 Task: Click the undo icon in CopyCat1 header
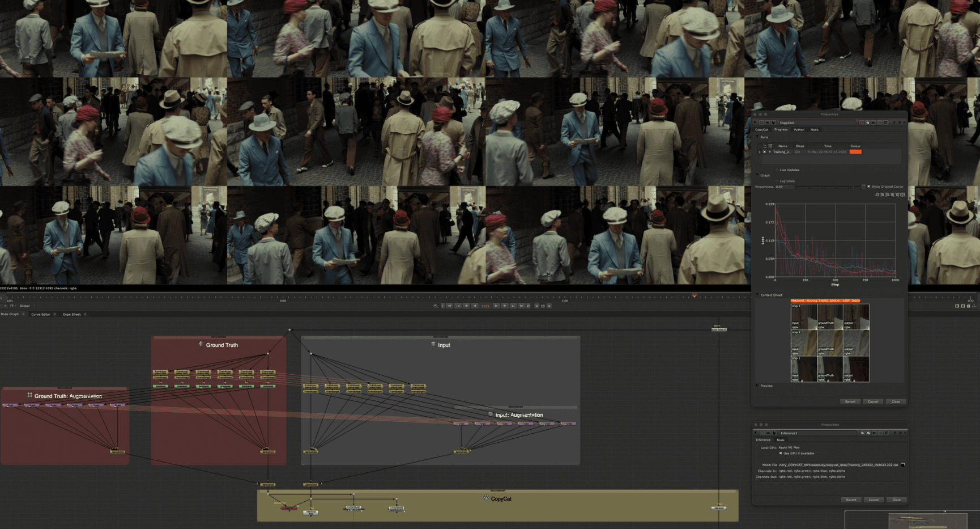click(x=874, y=122)
